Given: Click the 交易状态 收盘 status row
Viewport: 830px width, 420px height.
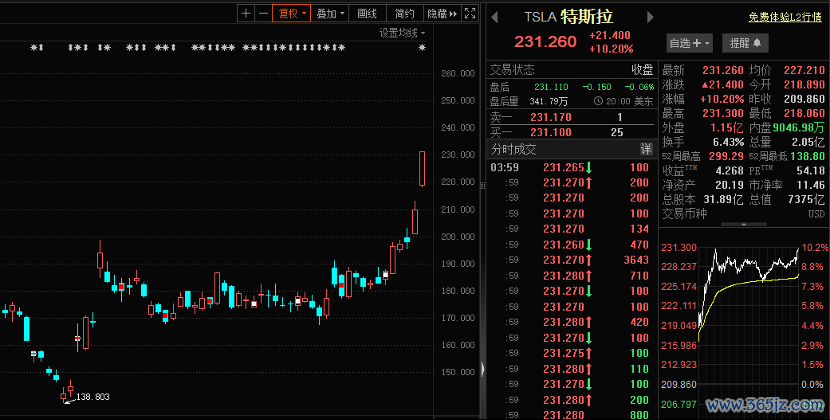Looking at the screenshot, I should tap(571, 70).
